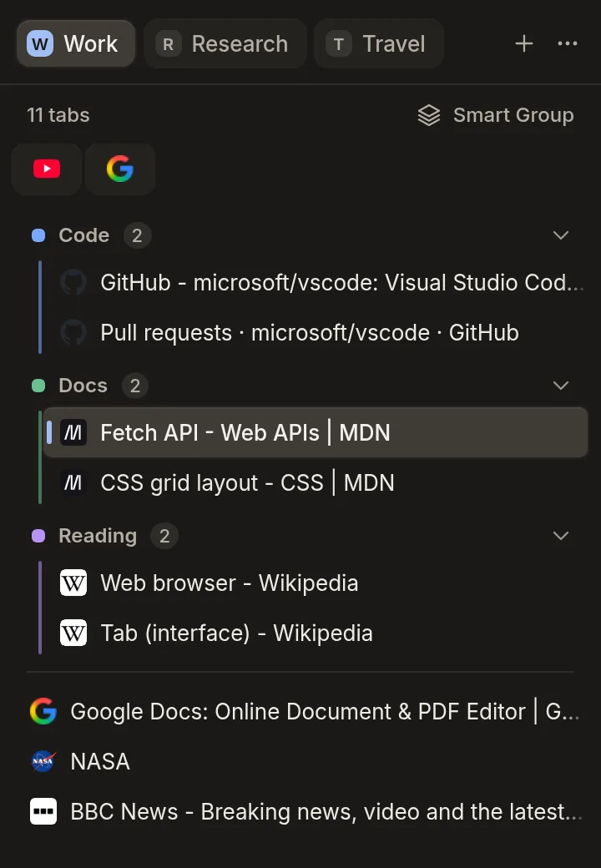Open BBC News - Breaking news tab
The image size is (601, 868).
click(300, 811)
